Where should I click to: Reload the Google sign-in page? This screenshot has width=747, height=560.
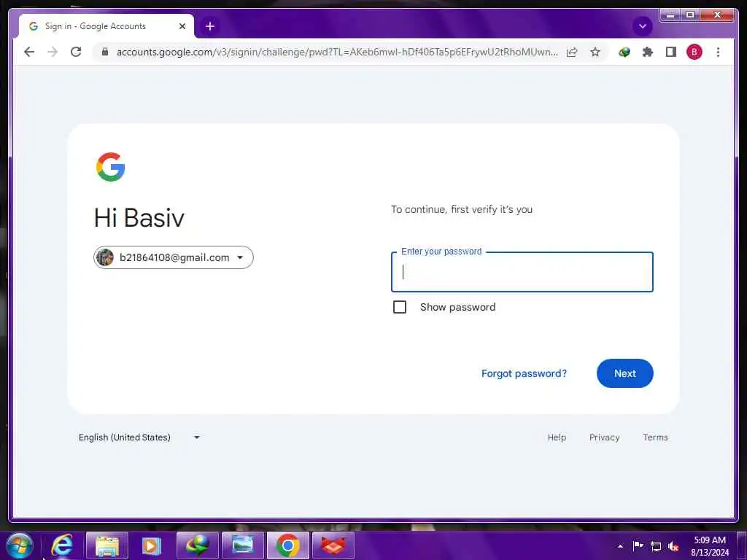[x=76, y=52]
